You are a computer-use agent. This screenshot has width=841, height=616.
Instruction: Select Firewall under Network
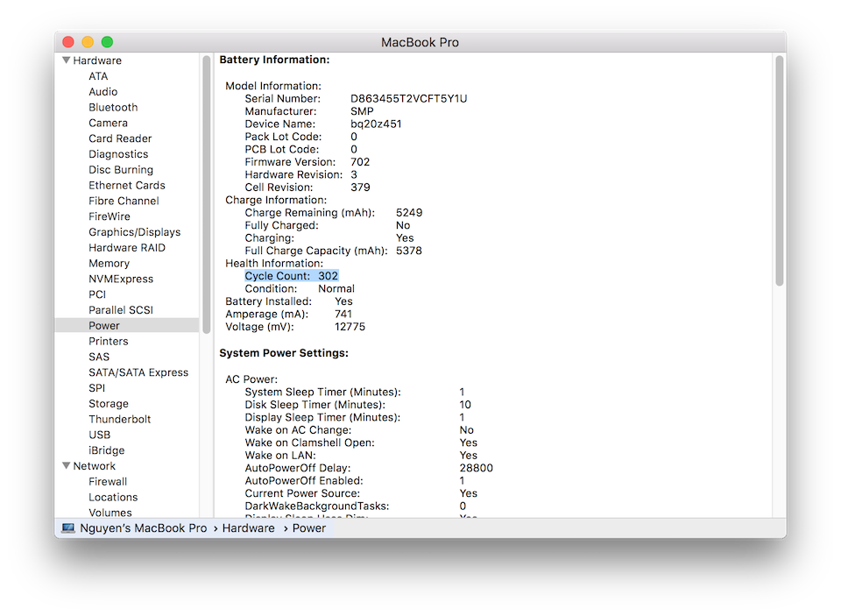point(108,481)
